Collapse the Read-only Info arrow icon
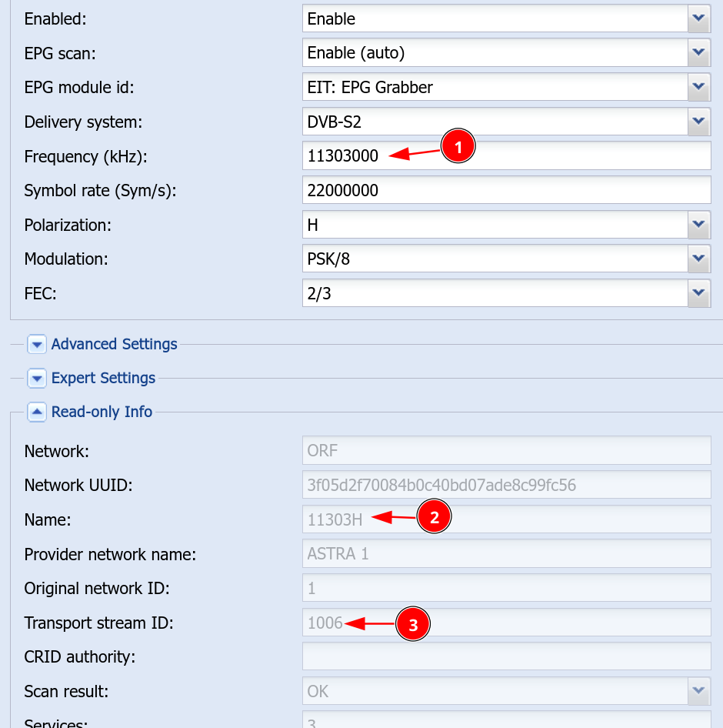Screen dimensions: 723x728 [37, 412]
